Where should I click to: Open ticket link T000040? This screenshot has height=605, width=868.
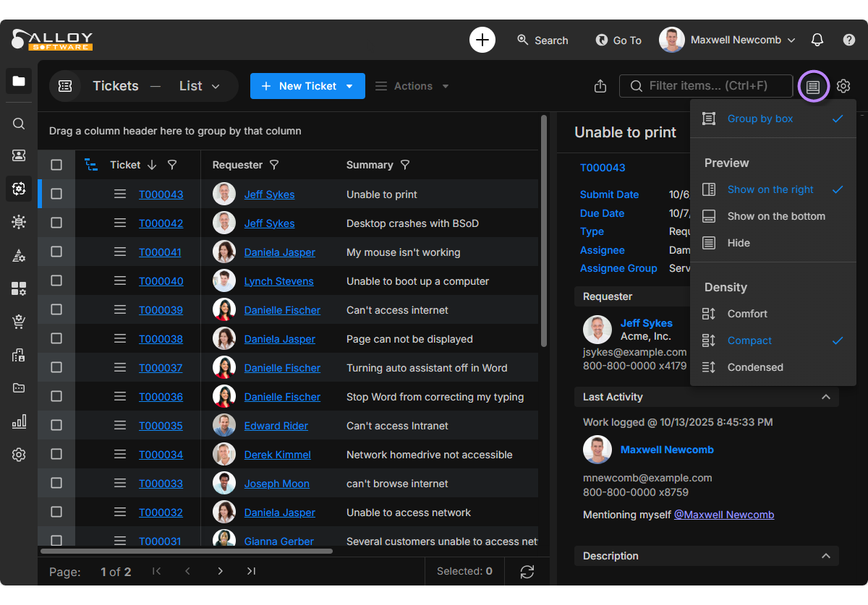coord(161,281)
